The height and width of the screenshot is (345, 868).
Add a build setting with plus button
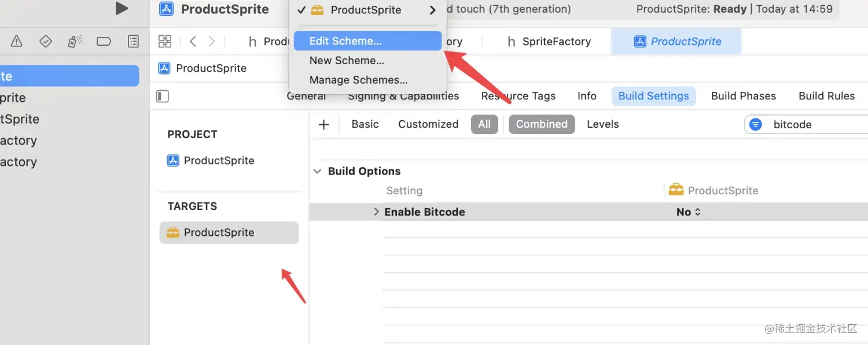point(324,124)
